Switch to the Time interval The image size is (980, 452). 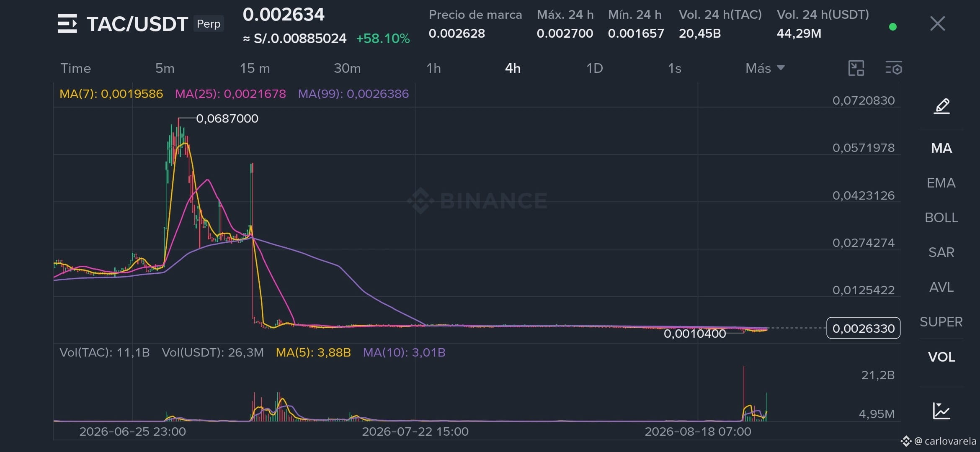(75, 68)
